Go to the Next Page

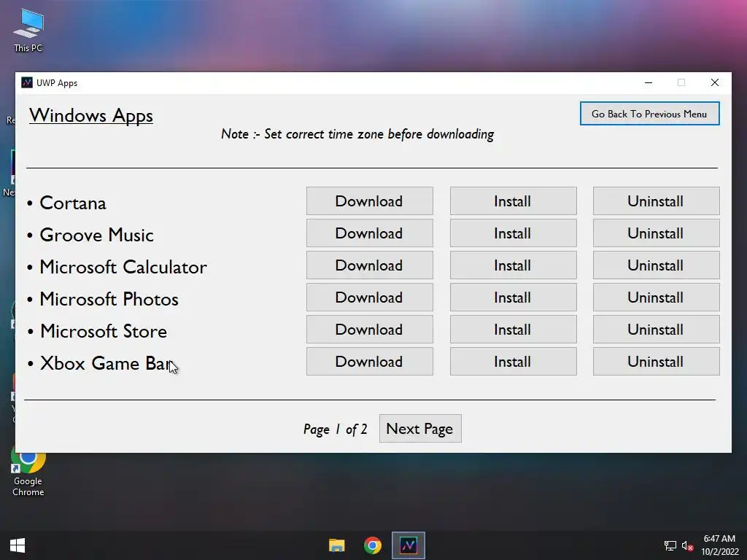point(420,429)
